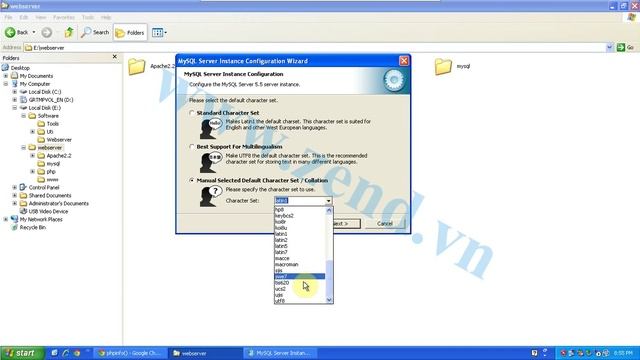
Task: Open the address bar dropdown arrow
Action: tap(609, 47)
